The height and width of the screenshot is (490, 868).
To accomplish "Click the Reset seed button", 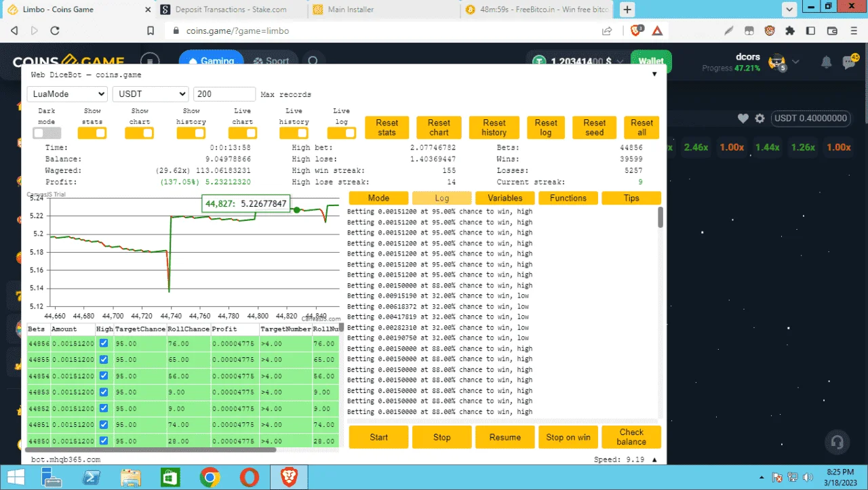I will (x=594, y=127).
